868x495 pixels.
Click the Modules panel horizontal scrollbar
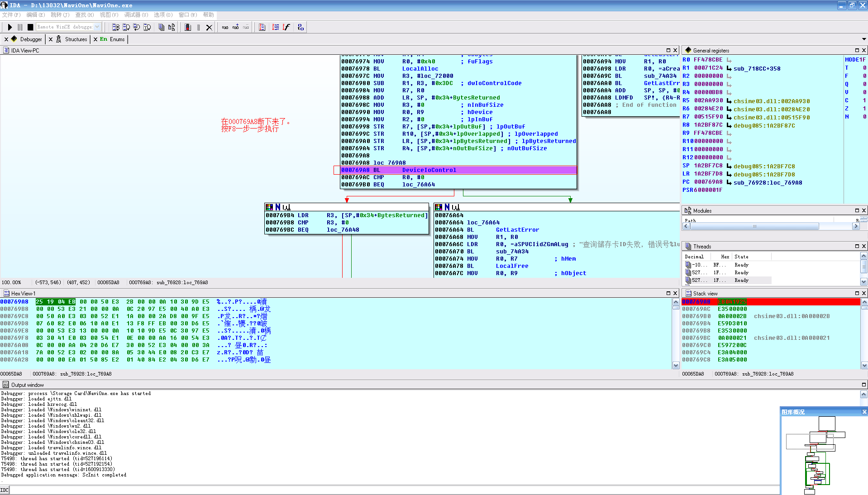(754, 226)
